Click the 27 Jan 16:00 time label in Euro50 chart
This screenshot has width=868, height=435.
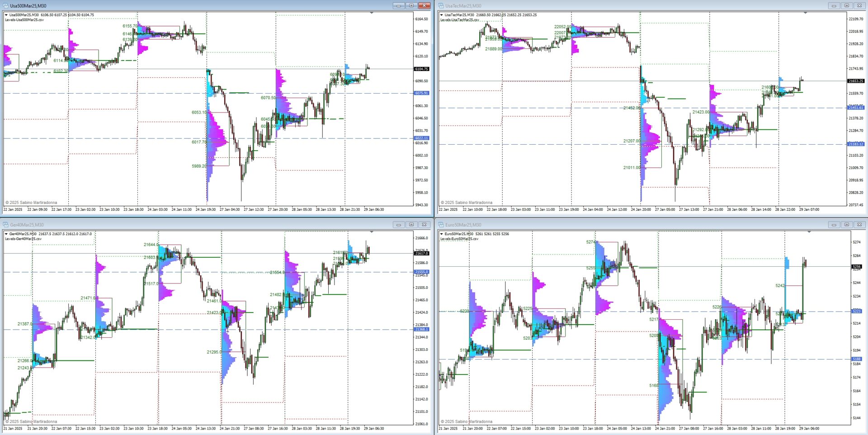pos(713,429)
